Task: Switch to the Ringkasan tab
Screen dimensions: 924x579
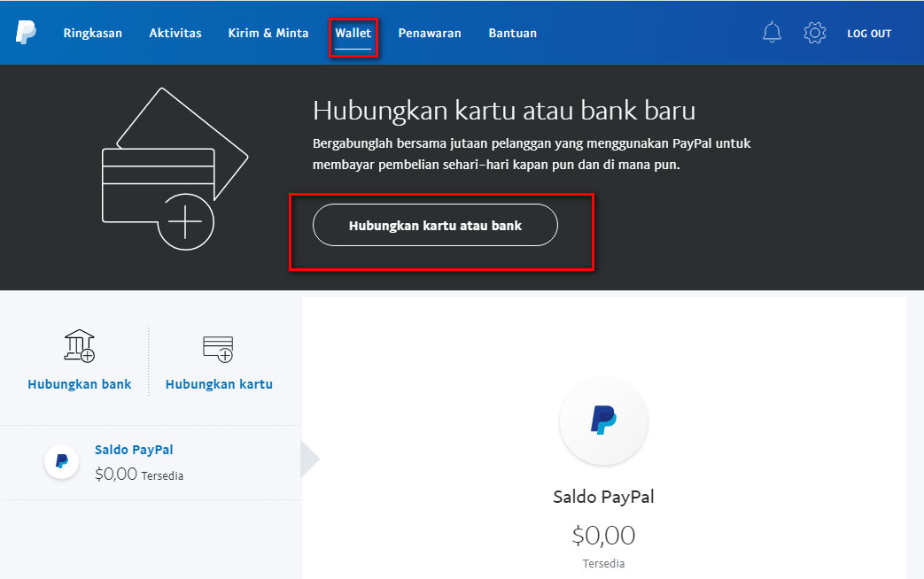Action: click(x=92, y=32)
